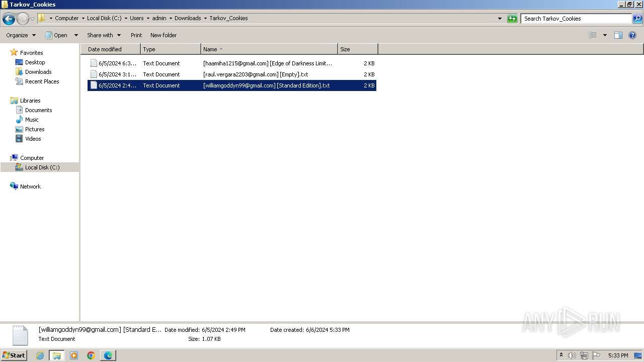Click the search magnifier icon
Image resolution: width=644 pixels, height=362 pixels.
tap(637, 19)
